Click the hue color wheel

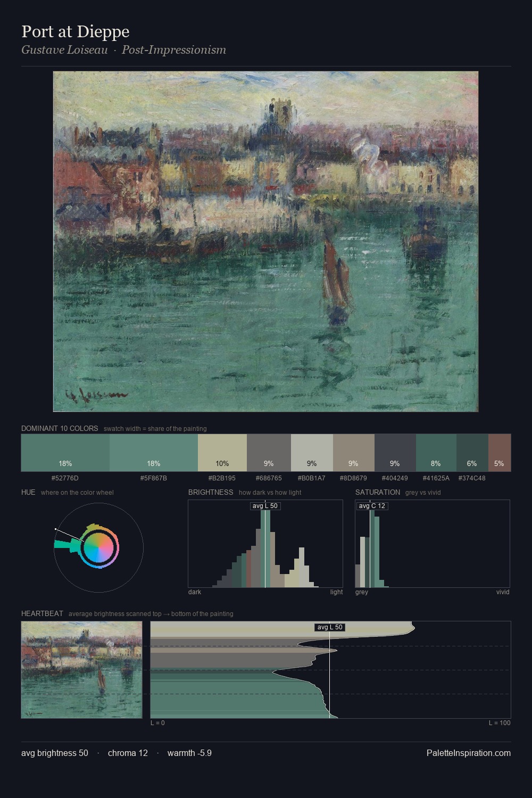(98, 547)
